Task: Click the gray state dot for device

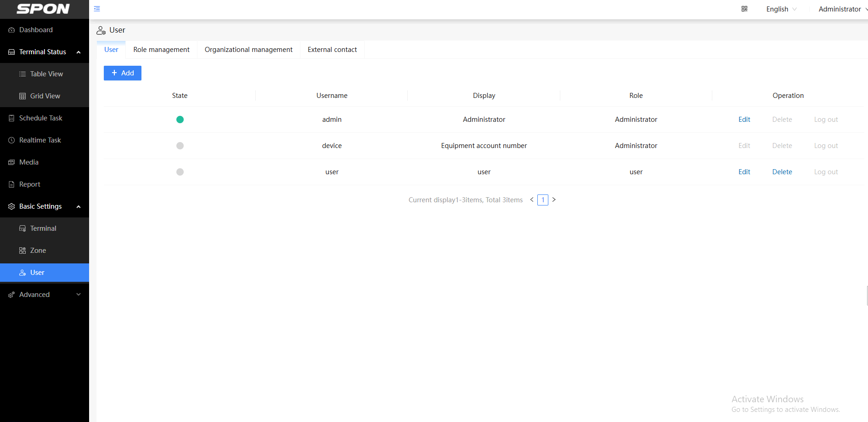Action: (x=180, y=146)
